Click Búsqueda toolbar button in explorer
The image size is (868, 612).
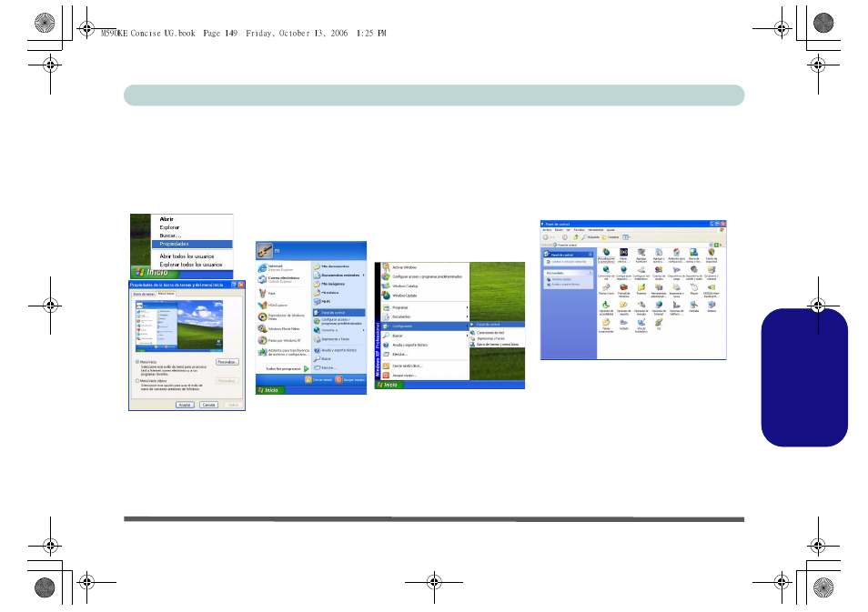591,236
